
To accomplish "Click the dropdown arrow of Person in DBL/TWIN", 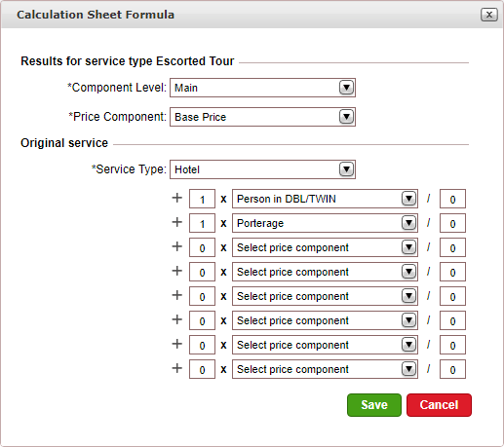I will click(408, 199).
